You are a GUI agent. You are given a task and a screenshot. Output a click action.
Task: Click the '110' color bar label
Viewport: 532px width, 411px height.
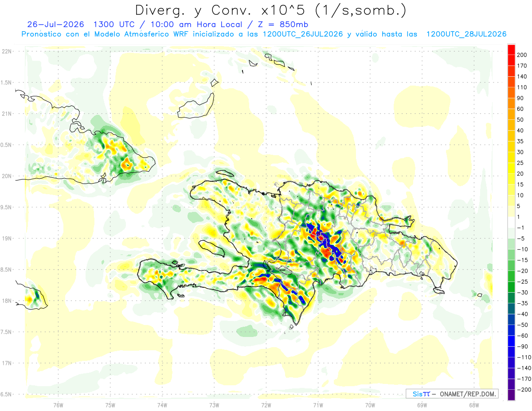coord(522,87)
